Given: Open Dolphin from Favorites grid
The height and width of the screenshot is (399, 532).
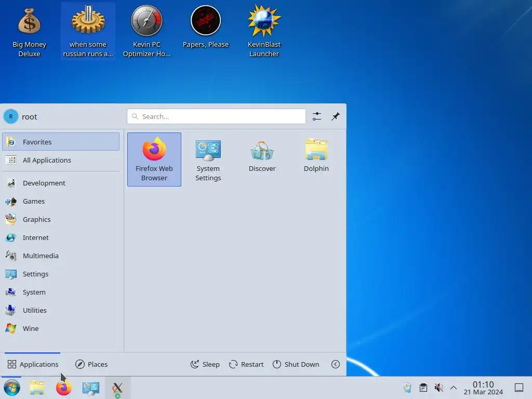Looking at the screenshot, I should (x=316, y=156).
